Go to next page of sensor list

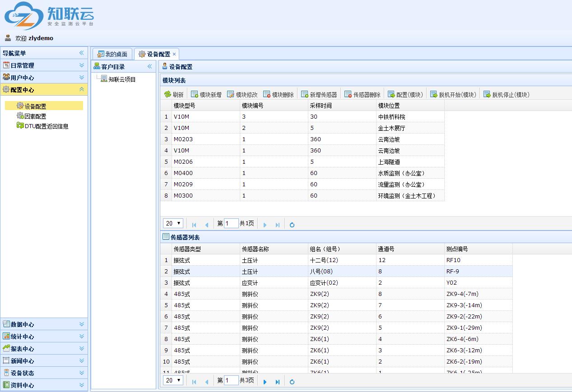(x=265, y=382)
